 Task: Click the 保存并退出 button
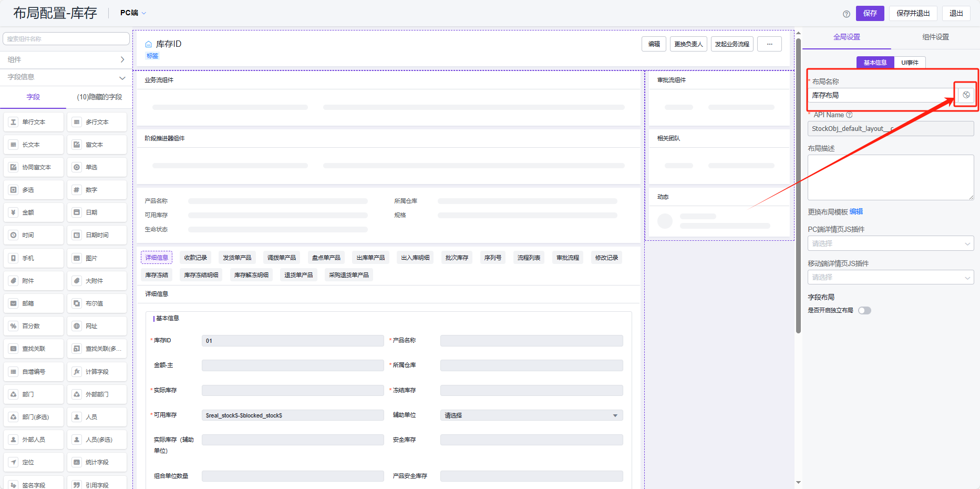point(913,14)
